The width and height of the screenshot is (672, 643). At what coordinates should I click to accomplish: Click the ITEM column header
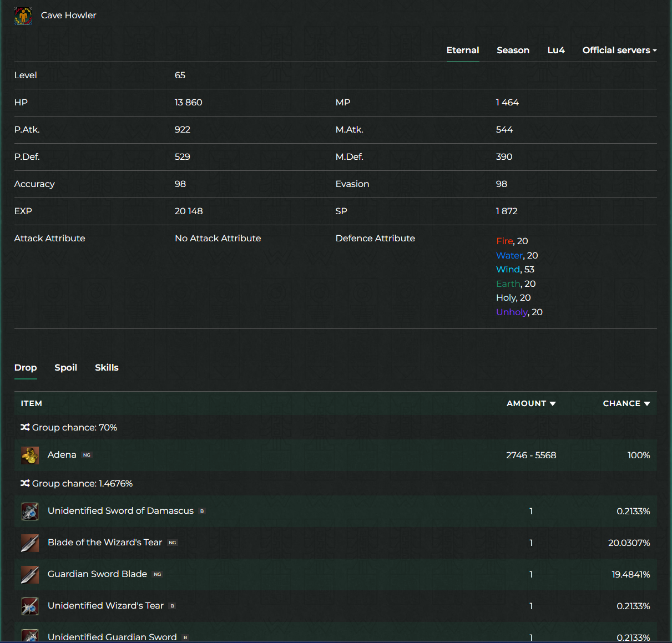click(x=32, y=404)
